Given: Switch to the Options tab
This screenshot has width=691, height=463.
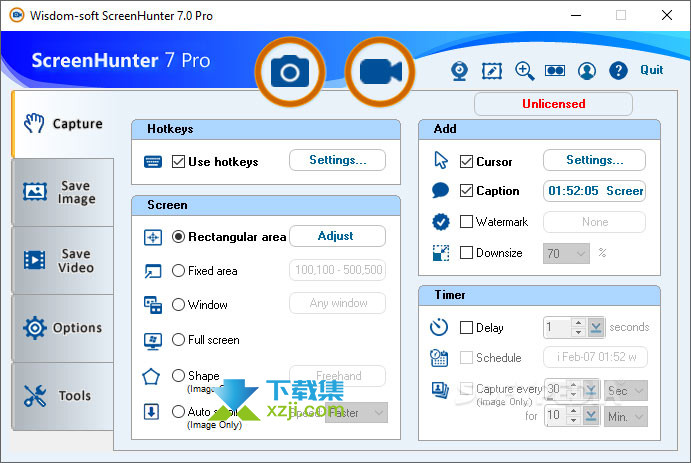Looking at the screenshot, I should [x=63, y=328].
